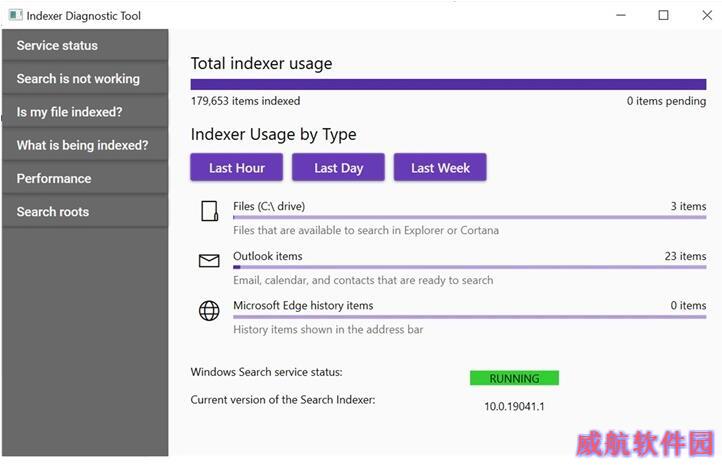Viewport: 722px width, 467px height.
Task: Click the Total indexer usage progress bar
Action: (x=448, y=84)
